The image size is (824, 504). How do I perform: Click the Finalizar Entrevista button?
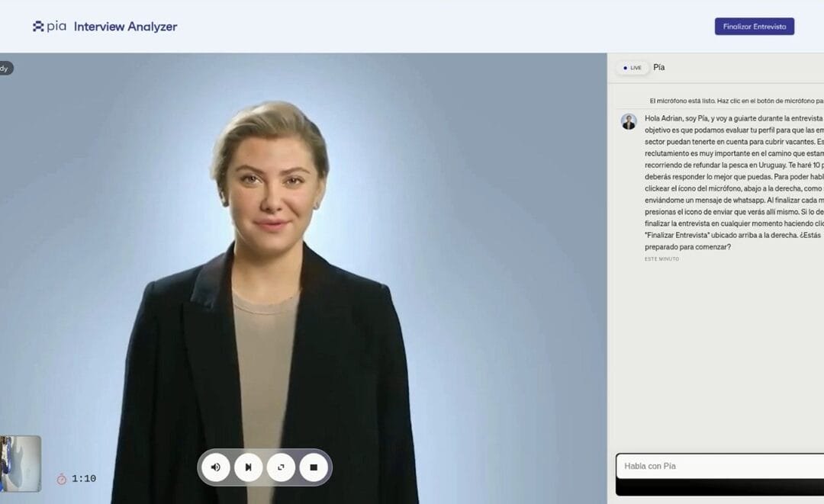coord(754,27)
